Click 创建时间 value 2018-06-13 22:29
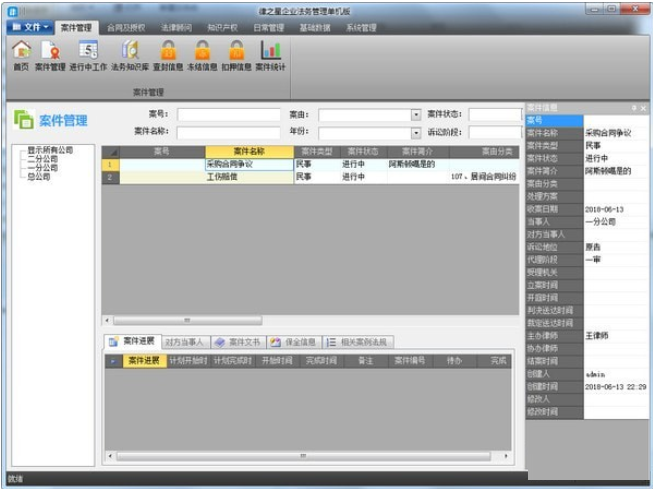653x489 pixels. [616, 387]
